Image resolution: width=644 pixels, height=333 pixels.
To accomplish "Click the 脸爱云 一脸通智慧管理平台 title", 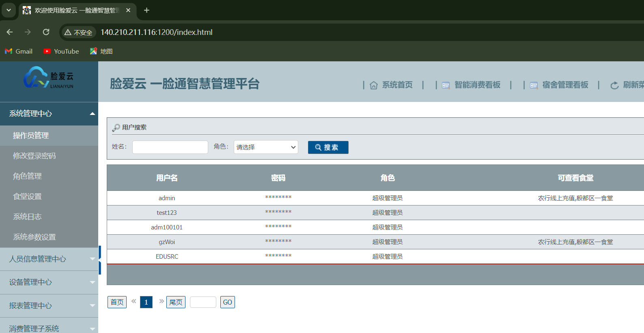I will click(x=185, y=84).
